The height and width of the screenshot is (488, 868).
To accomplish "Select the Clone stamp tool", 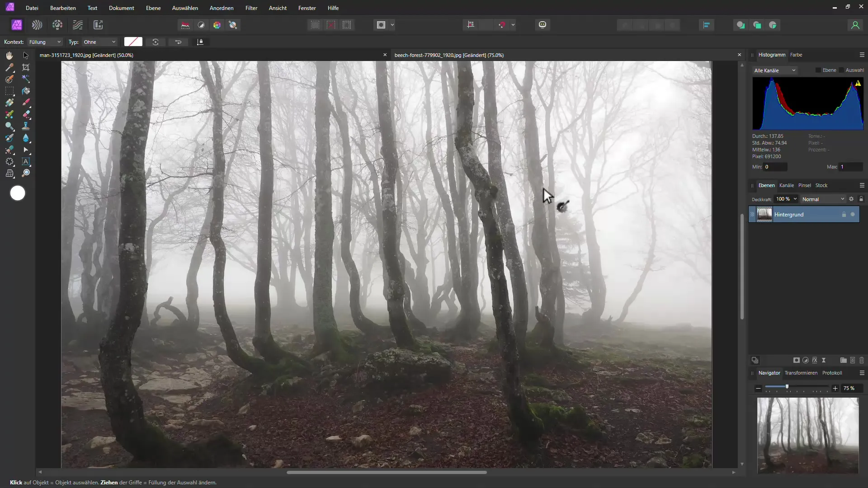I will pyautogui.click(x=26, y=126).
